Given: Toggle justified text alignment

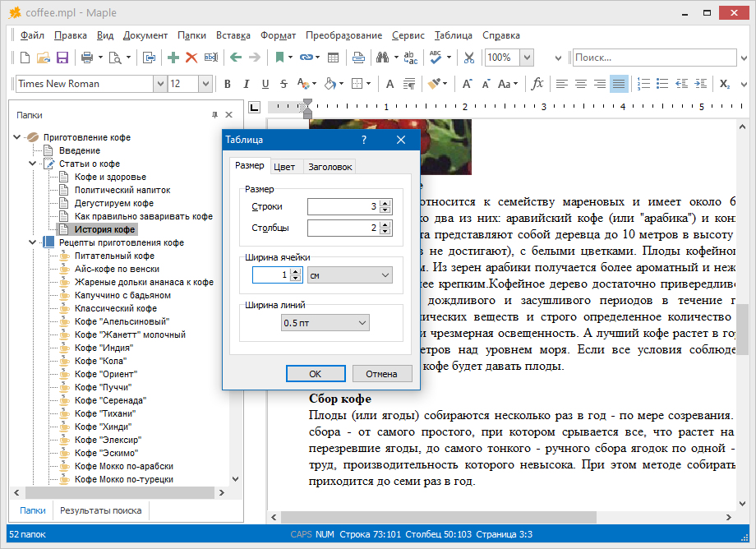Looking at the screenshot, I should [619, 84].
